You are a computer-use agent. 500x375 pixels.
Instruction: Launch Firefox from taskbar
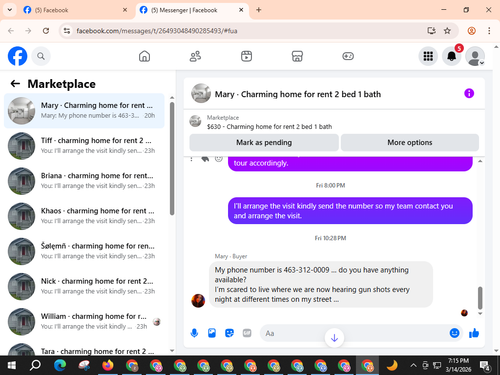108,366
